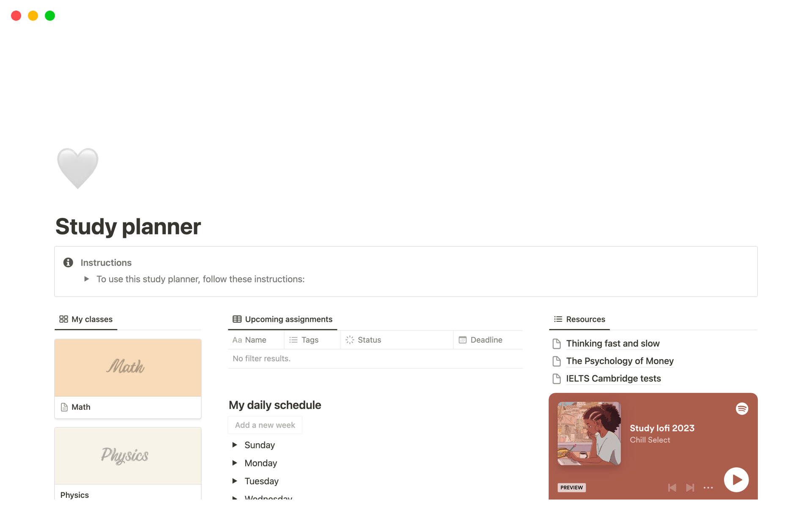Click the Math class card thumbnail

coord(127,366)
